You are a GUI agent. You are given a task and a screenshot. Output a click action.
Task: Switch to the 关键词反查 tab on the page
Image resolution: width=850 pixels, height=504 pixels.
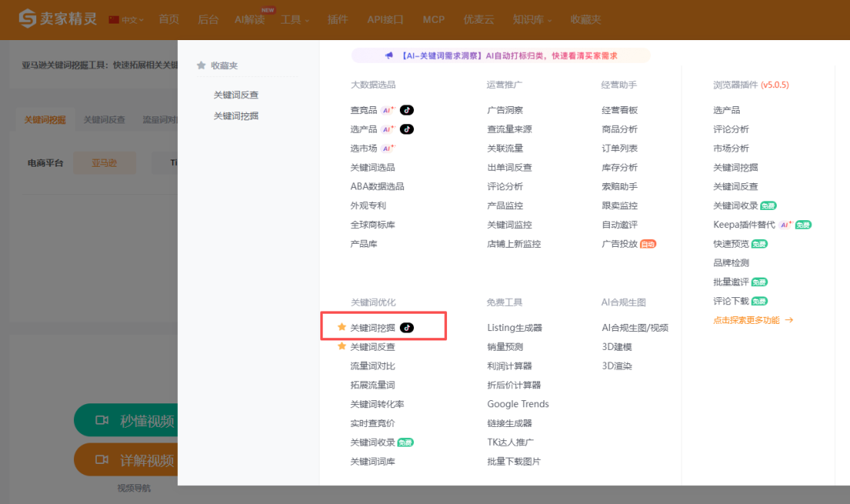click(104, 120)
